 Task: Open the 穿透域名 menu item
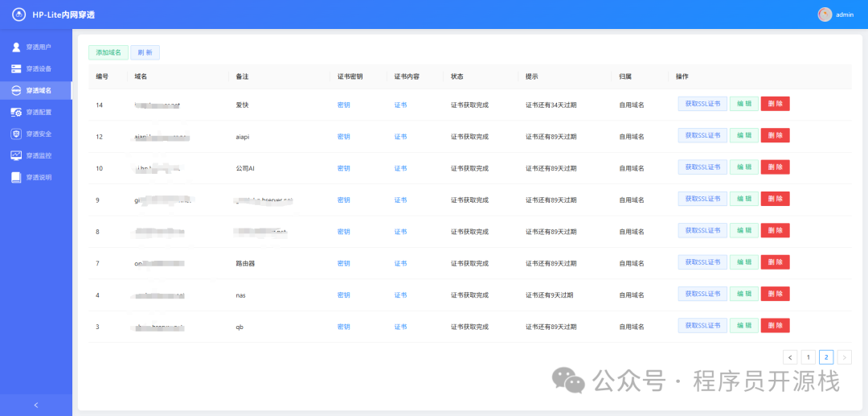pyautogui.click(x=38, y=90)
